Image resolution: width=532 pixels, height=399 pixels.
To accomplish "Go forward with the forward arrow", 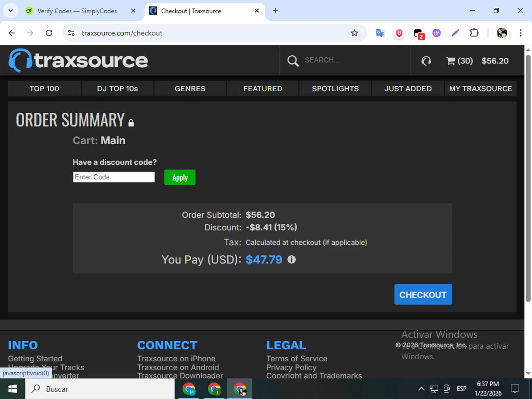I will point(31,33).
